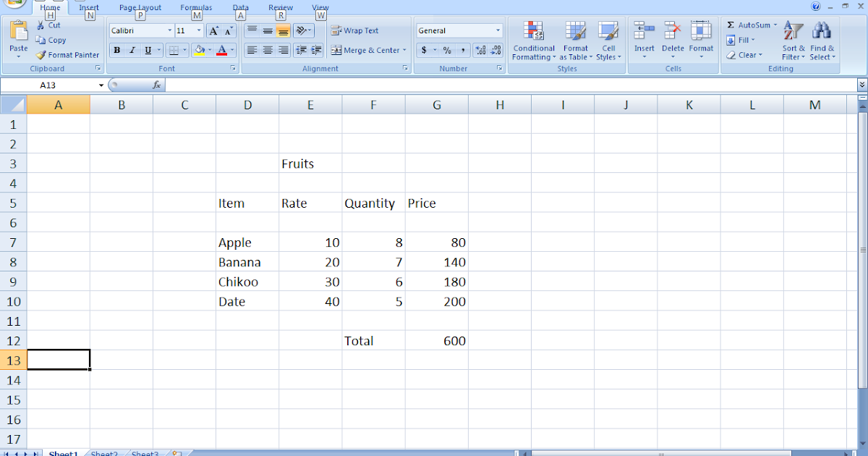Click the Find & Select binoculars icon
Screen dimensions: 868x456
(821, 32)
